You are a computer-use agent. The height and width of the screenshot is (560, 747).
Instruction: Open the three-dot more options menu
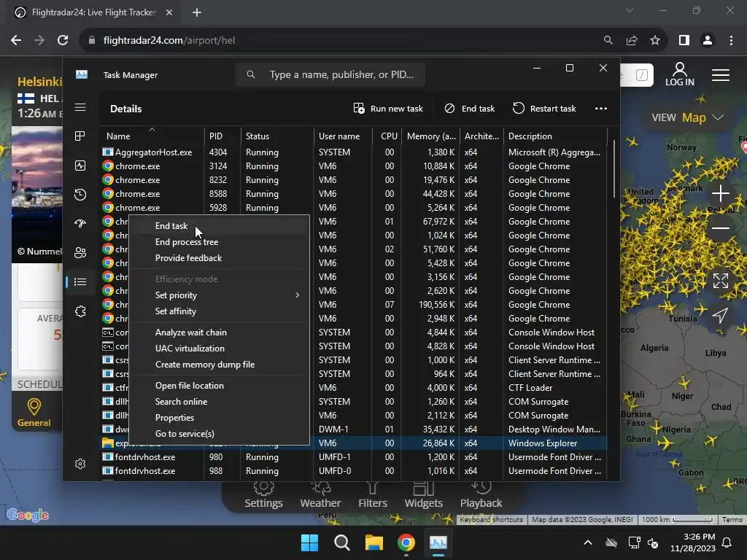coord(601,109)
